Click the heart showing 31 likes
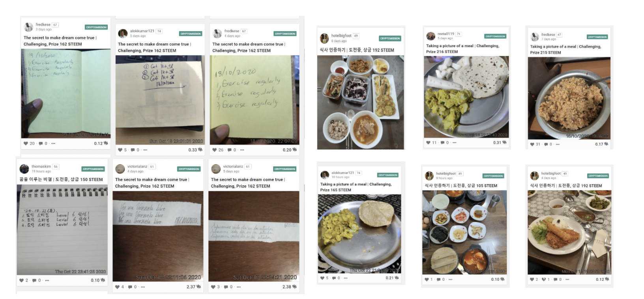The width and height of the screenshot is (644, 299). [532, 144]
